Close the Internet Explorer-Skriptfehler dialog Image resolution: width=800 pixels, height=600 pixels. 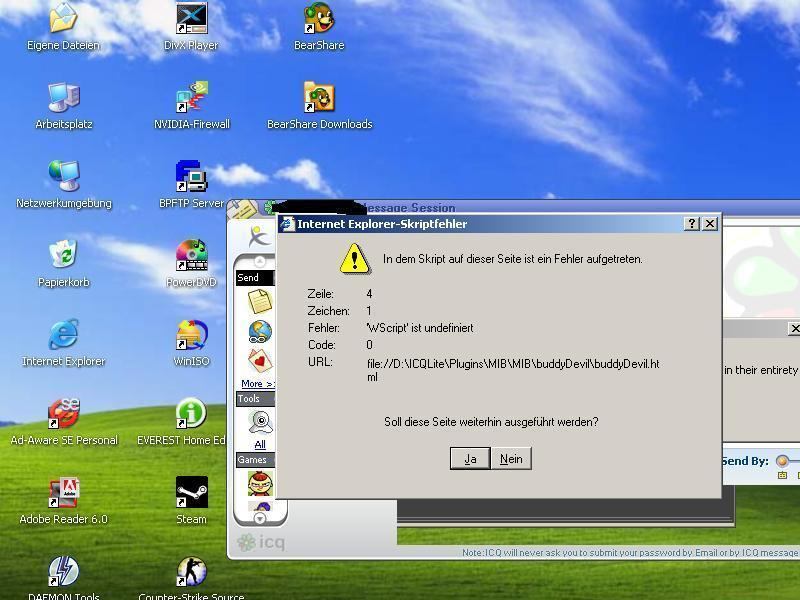tap(710, 223)
